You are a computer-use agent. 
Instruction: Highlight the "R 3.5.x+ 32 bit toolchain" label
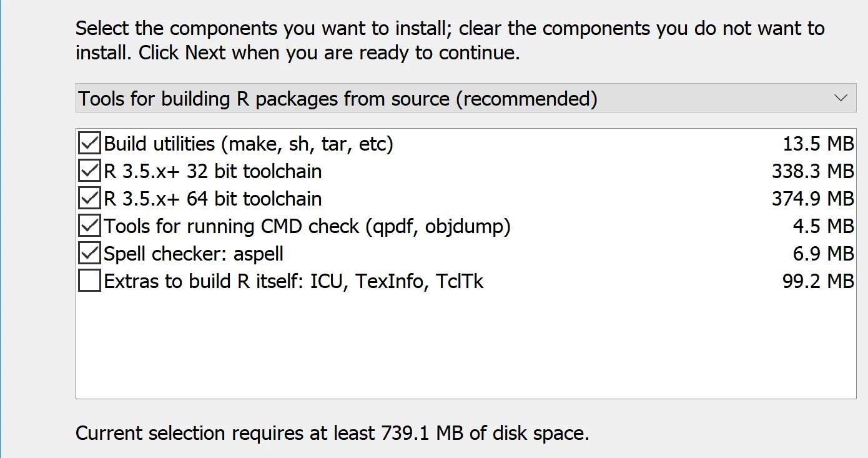213,171
